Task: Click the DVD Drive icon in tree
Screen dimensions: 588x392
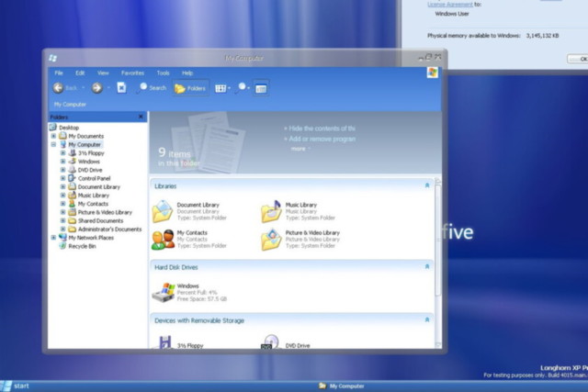Action: (72, 170)
